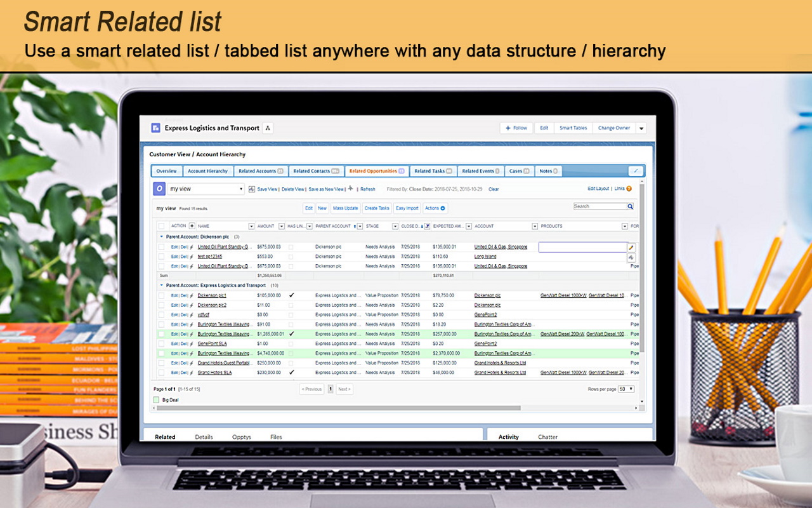The width and height of the screenshot is (812, 508).
Task: Click the lightning icon on Dickenson plc2 row
Action: coord(192,305)
